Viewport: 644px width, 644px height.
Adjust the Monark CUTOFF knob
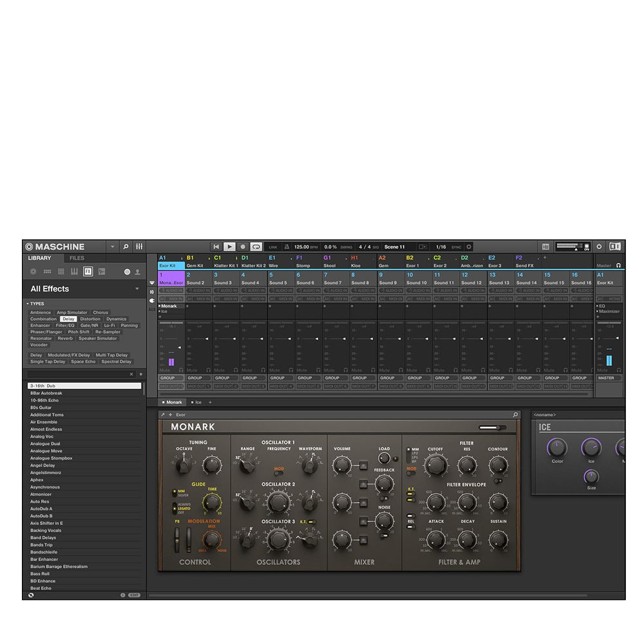point(435,464)
